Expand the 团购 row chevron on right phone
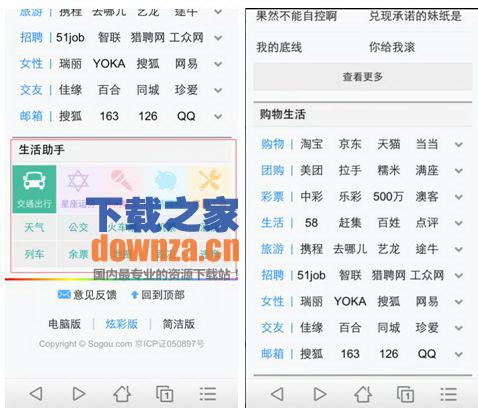Viewport: 478px width, 411px height. pyautogui.click(x=459, y=171)
